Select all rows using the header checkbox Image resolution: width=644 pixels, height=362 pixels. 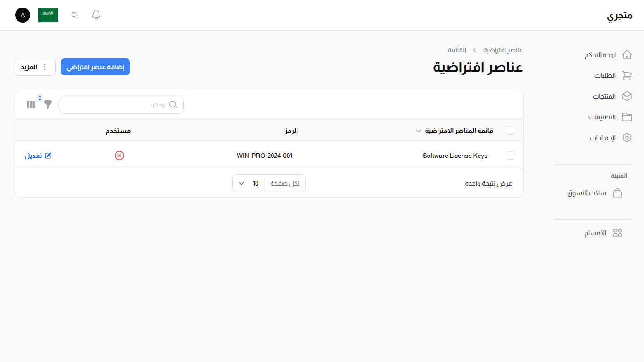point(510,131)
